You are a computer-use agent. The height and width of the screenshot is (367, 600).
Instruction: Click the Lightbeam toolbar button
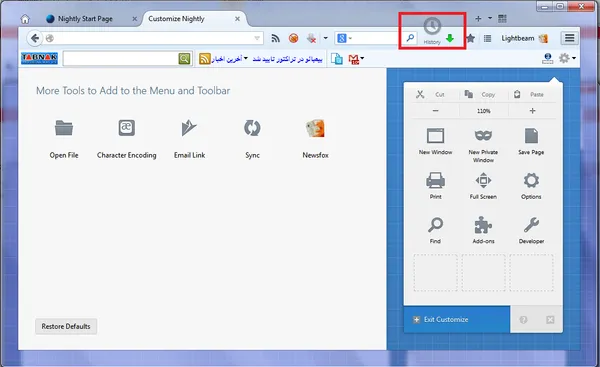pos(524,38)
